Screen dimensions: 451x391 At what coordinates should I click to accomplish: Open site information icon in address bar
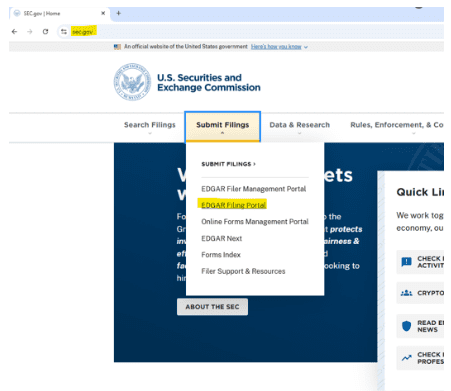tap(64, 32)
